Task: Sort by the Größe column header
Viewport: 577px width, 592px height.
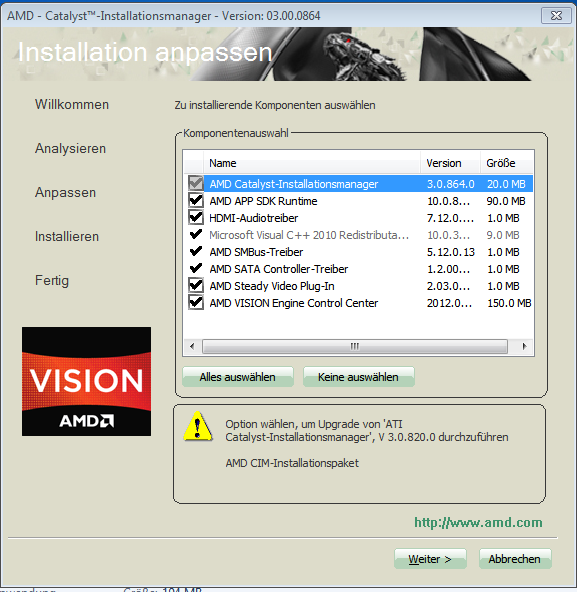Action: [x=507, y=163]
